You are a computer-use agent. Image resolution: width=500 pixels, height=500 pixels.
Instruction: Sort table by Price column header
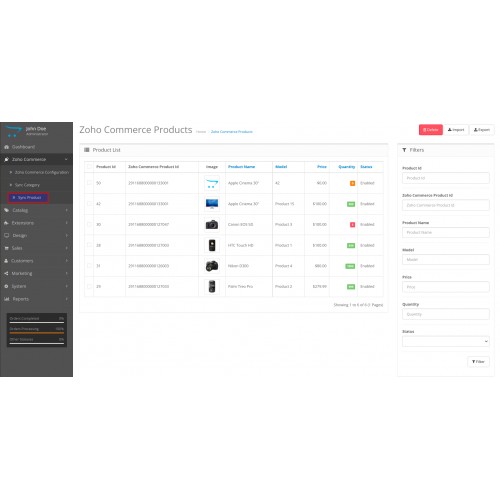pyautogui.click(x=322, y=167)
